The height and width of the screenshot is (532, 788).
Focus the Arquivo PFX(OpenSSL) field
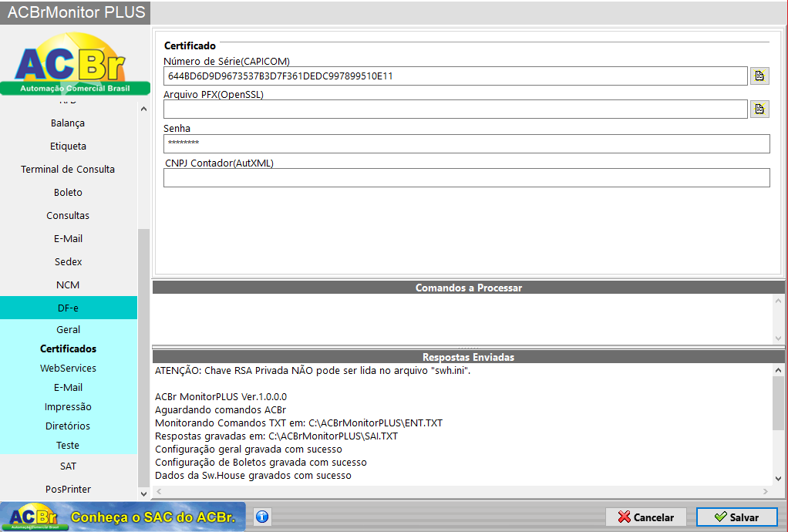(x=456, y=109)
